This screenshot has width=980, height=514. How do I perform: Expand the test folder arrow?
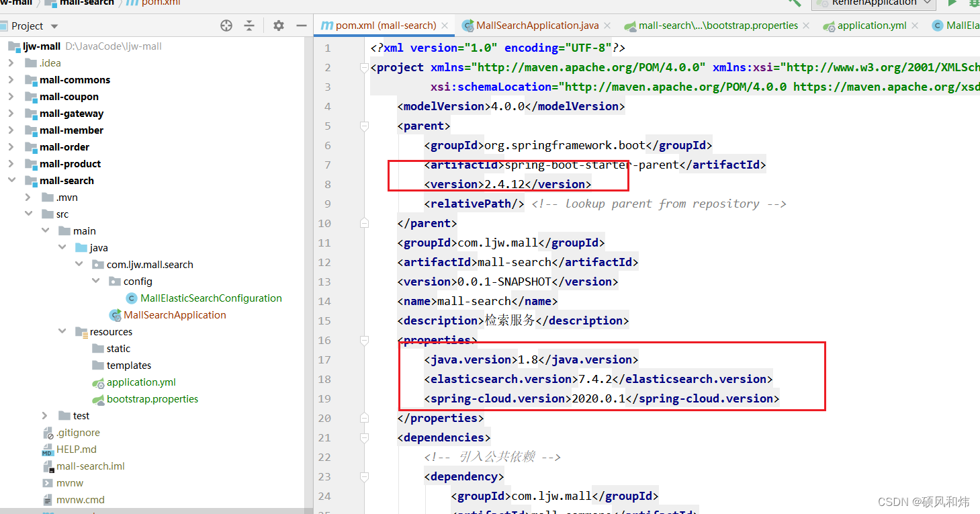pyautogui.click(x=45, y=416)
